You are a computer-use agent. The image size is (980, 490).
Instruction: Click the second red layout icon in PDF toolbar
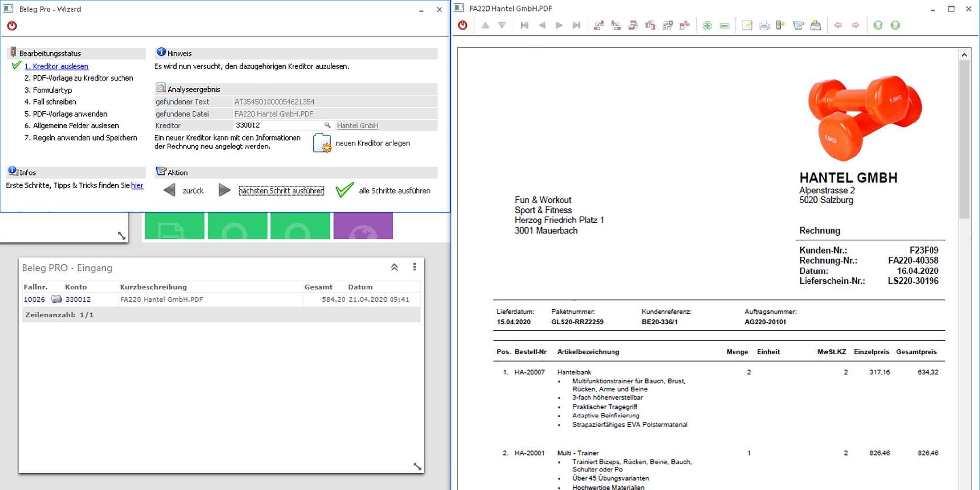tap(616, 25)
